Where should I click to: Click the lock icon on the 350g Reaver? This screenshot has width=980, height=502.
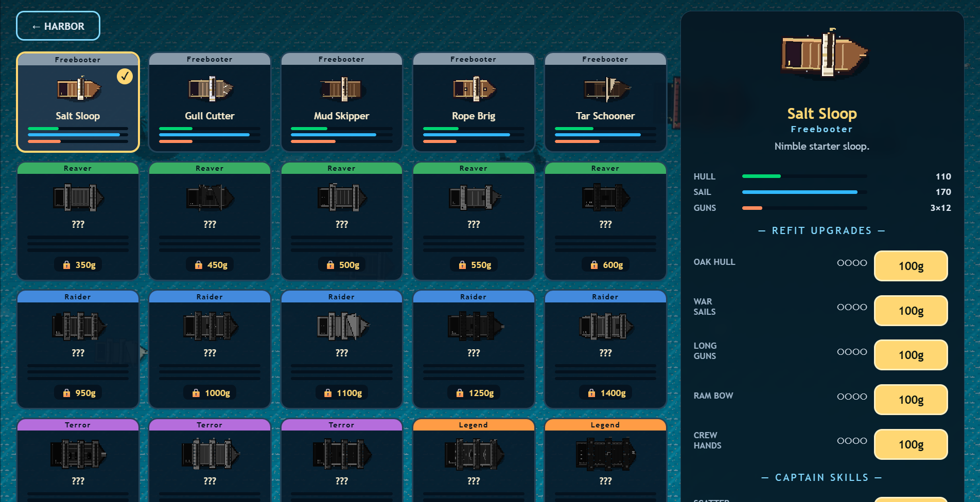(66, 265)
